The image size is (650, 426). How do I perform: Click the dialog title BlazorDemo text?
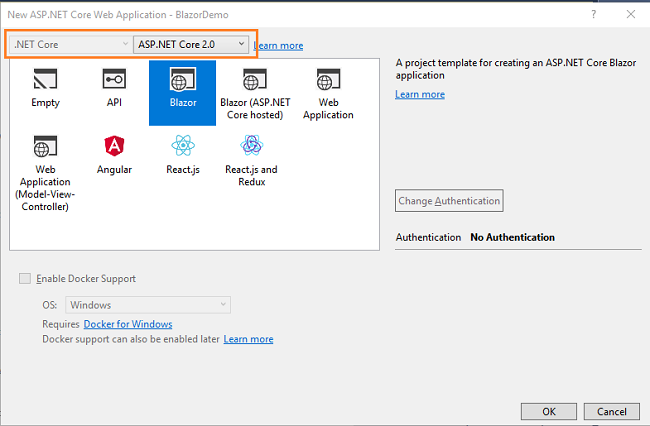point(201,15)
